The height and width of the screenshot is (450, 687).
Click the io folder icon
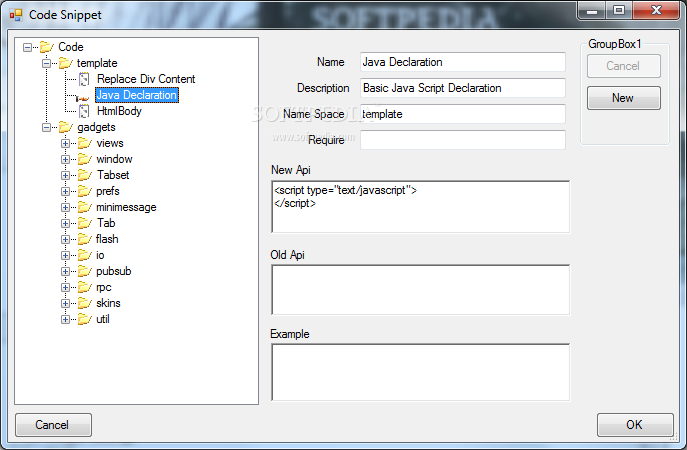[x=85, y=255]
